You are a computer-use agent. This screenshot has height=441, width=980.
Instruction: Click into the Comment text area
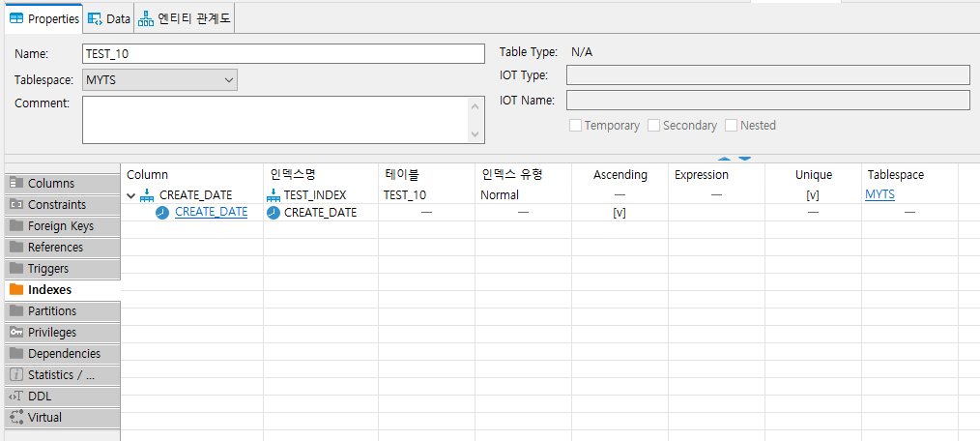275,120
